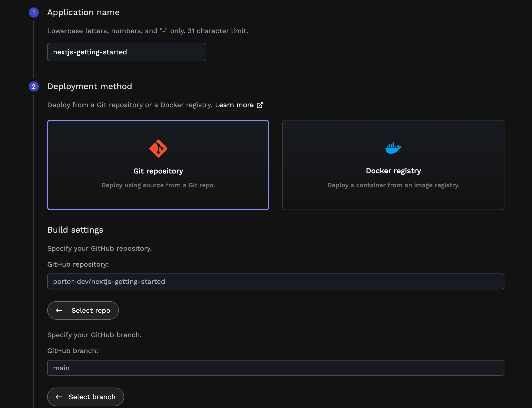Click back arrow in Select repo button

pos(59,310)
